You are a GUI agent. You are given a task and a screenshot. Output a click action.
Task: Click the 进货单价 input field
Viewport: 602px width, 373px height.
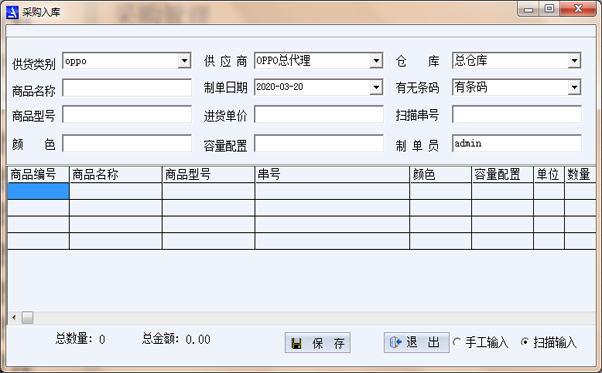click(x=319, y=114)
